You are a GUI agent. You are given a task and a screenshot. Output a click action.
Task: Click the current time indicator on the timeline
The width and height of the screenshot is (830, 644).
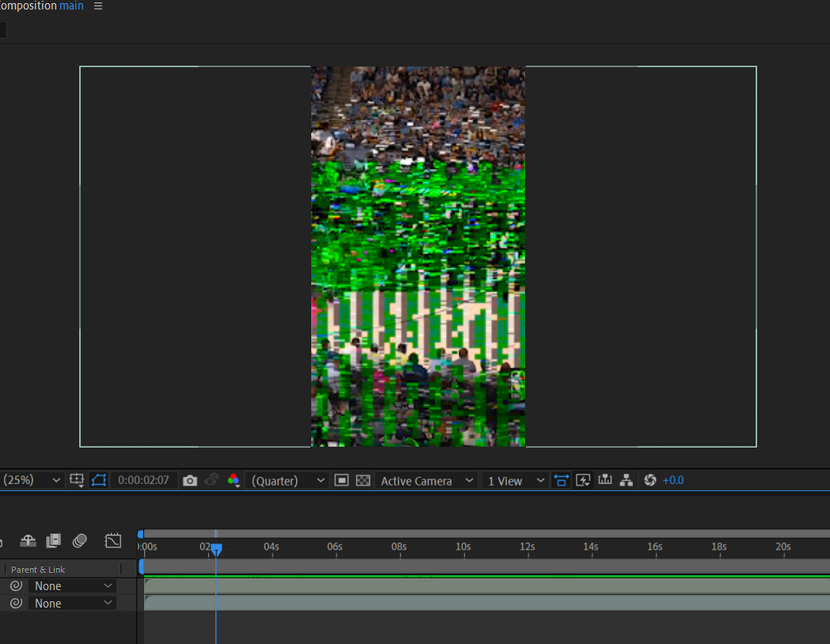click(217, 548)
